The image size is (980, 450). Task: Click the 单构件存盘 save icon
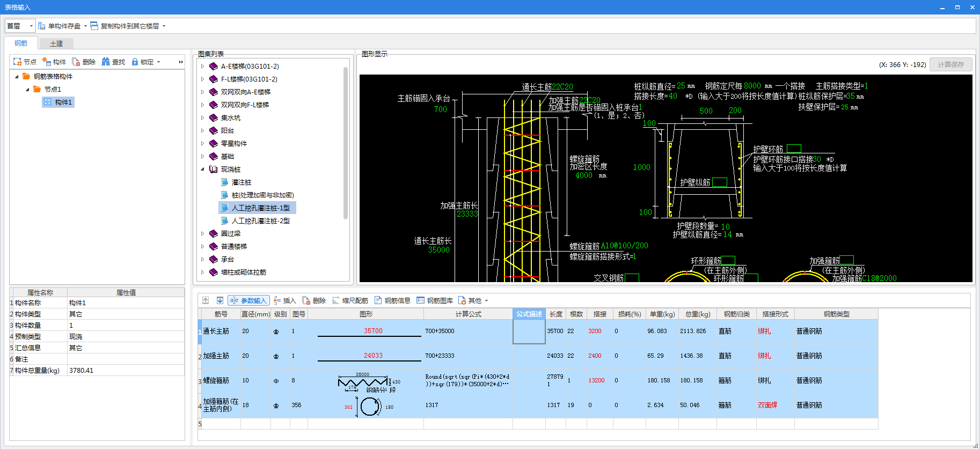pyautogui.click(x=42, y=26)
